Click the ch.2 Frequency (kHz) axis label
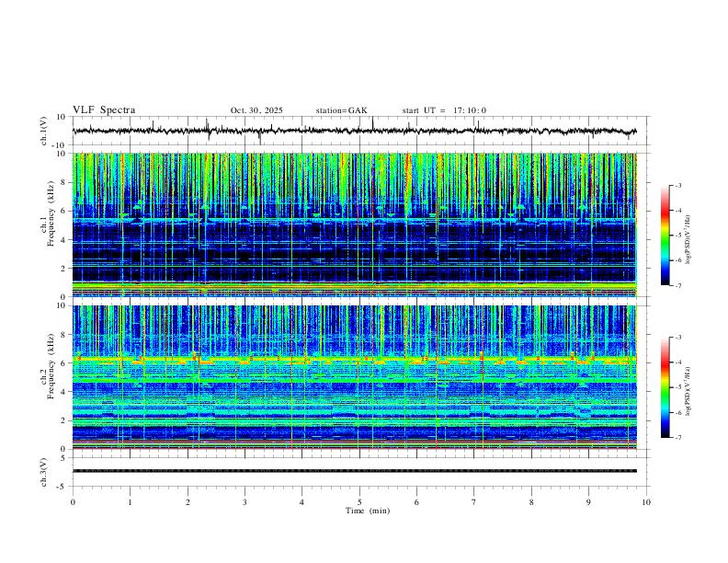The height and width of the screenshot is (563, 728). tap(47, 365)
